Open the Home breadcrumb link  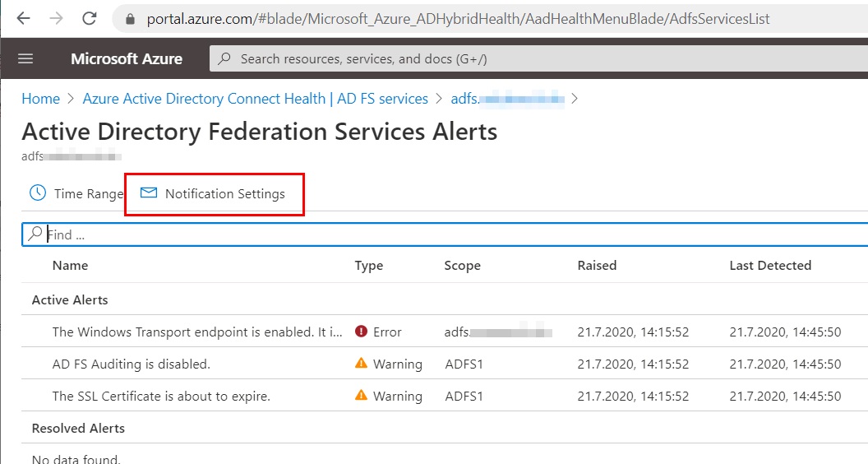(40, 99)
